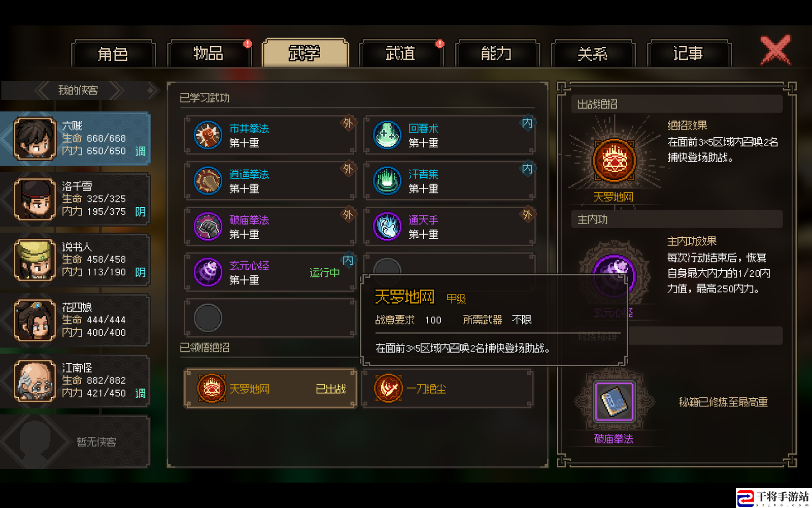Select the 市井拳法 skill icon

[208, 135]
